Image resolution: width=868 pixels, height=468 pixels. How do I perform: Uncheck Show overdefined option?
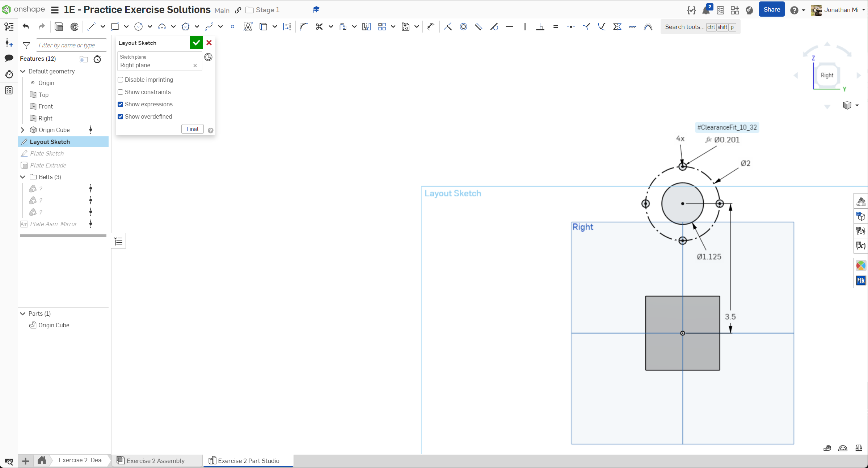point(121,116)
